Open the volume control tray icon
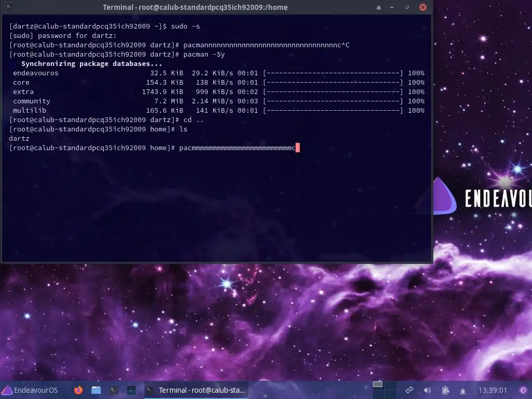This screenshot has height=399, width=532. coord(428,390)
